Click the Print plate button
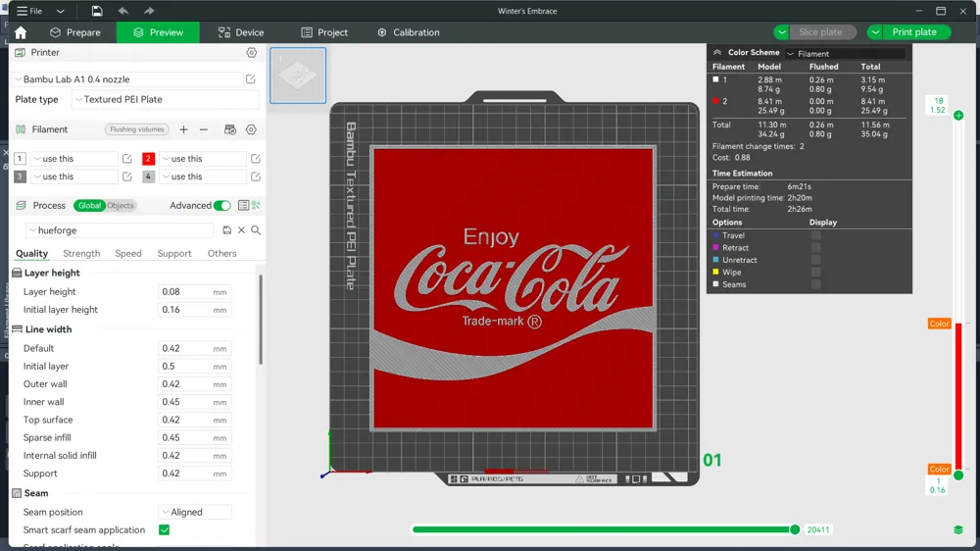The width and height of the screenshot is (980, 551). [914, 32]
